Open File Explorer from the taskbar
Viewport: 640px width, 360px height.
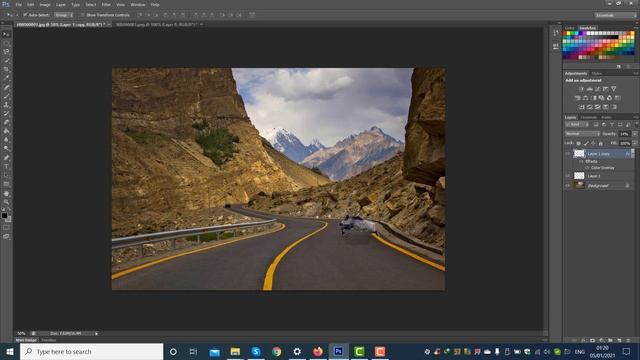click(x=235, y=351)
